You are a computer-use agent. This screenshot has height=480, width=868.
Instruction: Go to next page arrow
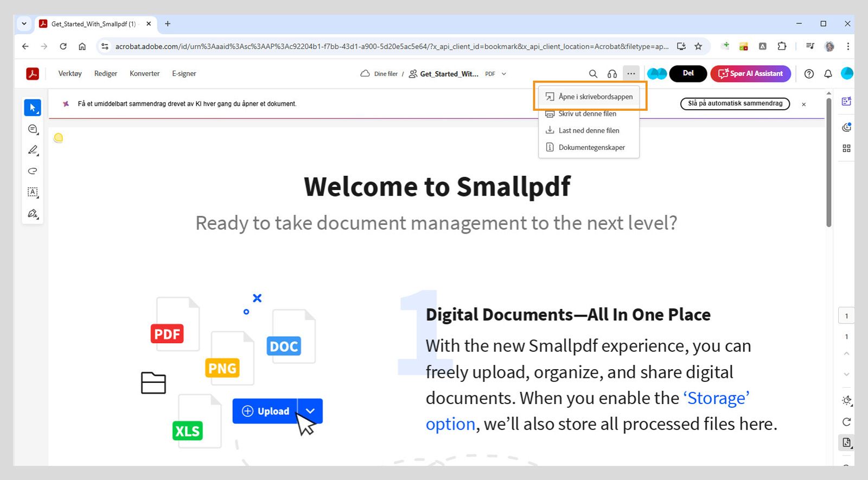[846, 374]
